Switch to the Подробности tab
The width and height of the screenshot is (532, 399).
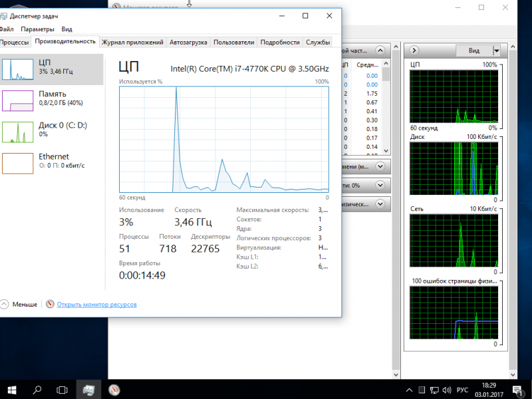tap(280, 43)
